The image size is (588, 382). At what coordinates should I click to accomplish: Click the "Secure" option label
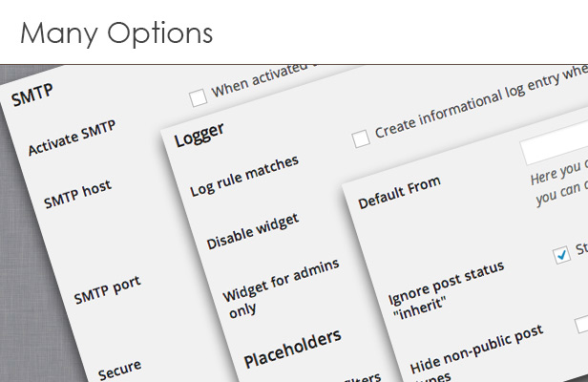120,366
